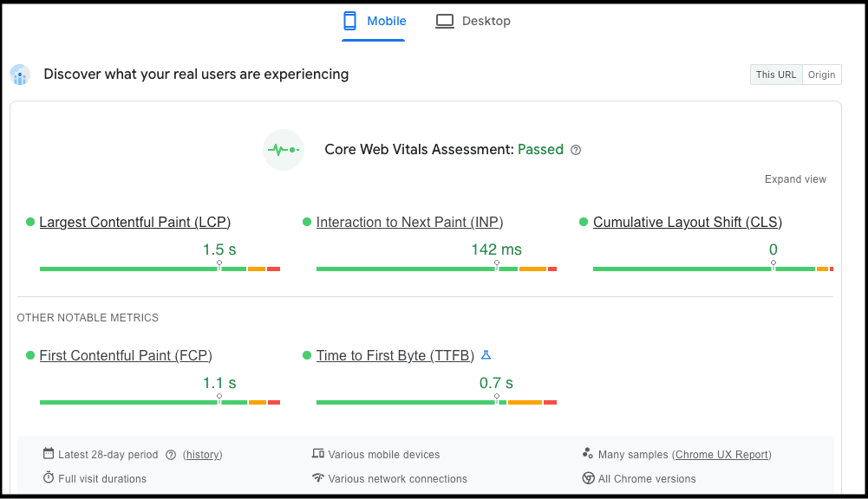The width and height of the screenshot is (868, 499).
Task: Click the help icon after Latest 28-day period
Action: coord(171,455)
